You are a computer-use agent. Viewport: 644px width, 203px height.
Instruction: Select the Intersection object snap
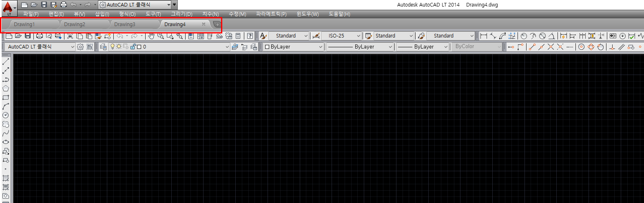tap(551, 47)
